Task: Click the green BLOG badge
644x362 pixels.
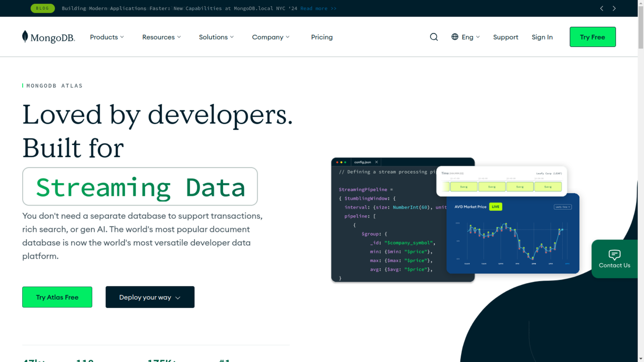Action: coord(43,8)
